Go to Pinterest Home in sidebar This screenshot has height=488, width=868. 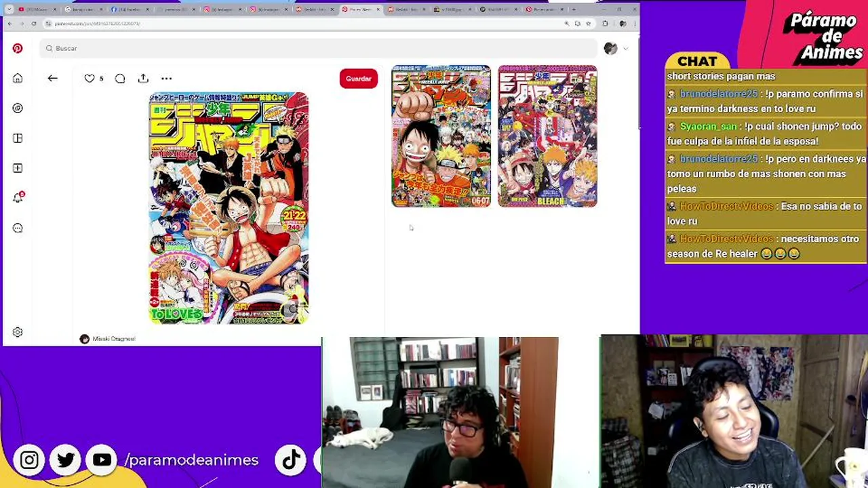pos(18,79)
